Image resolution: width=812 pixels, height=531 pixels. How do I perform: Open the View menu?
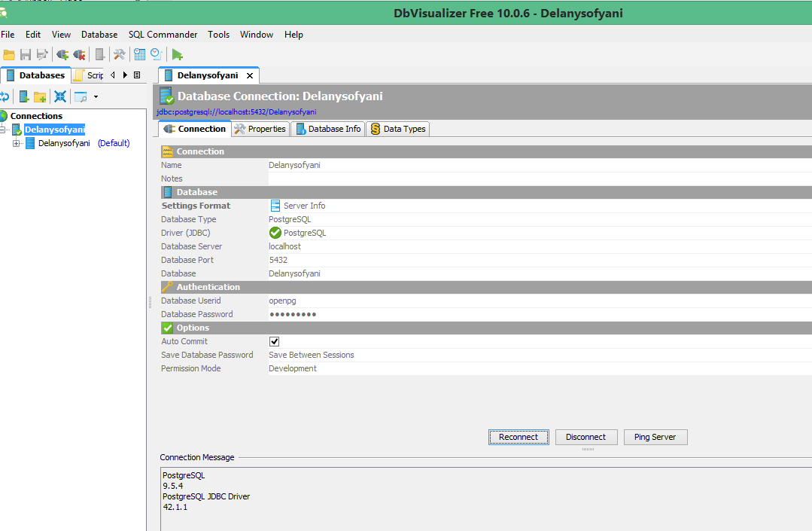61,35
